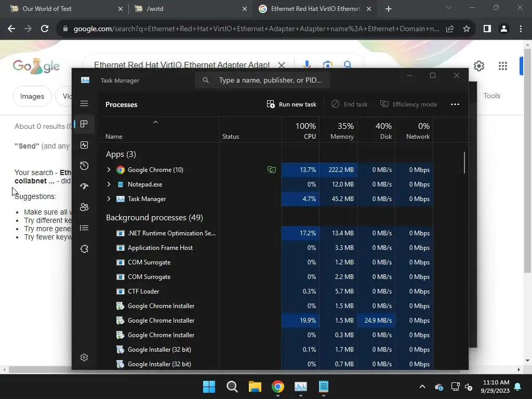
Task: Switch to the /wotd tab
Action: (190, 9)
